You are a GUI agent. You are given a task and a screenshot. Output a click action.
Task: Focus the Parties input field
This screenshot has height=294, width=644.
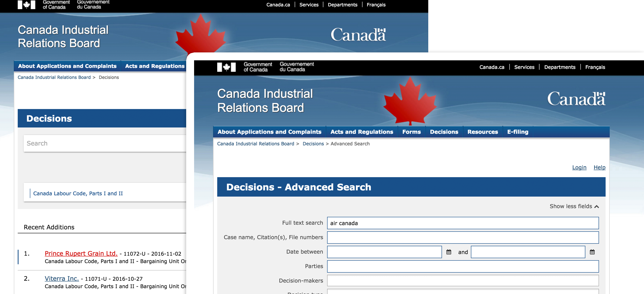(463, 266)
